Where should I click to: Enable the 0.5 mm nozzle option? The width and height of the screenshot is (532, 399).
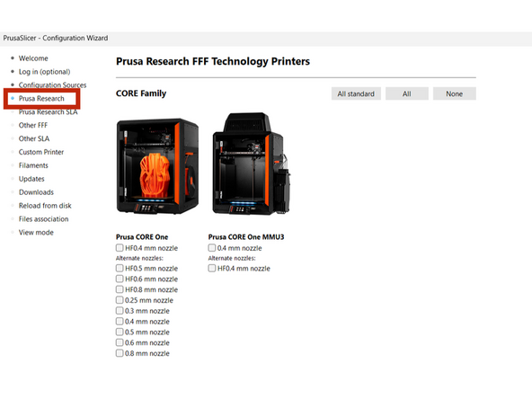pyautogui.click(x=120, y=332)
